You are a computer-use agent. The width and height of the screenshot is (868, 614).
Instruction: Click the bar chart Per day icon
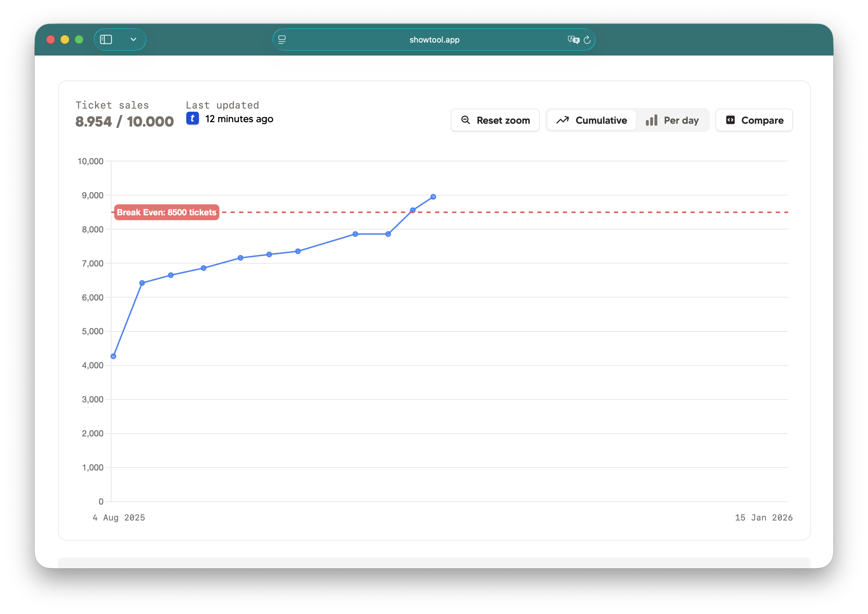point(651,120)
